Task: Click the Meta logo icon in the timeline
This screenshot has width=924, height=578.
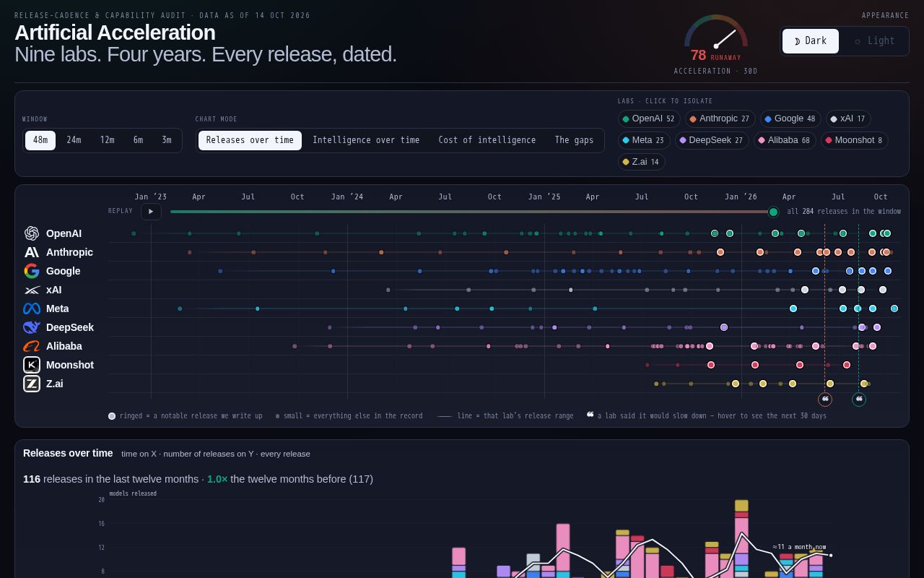Action: point(32,309)
